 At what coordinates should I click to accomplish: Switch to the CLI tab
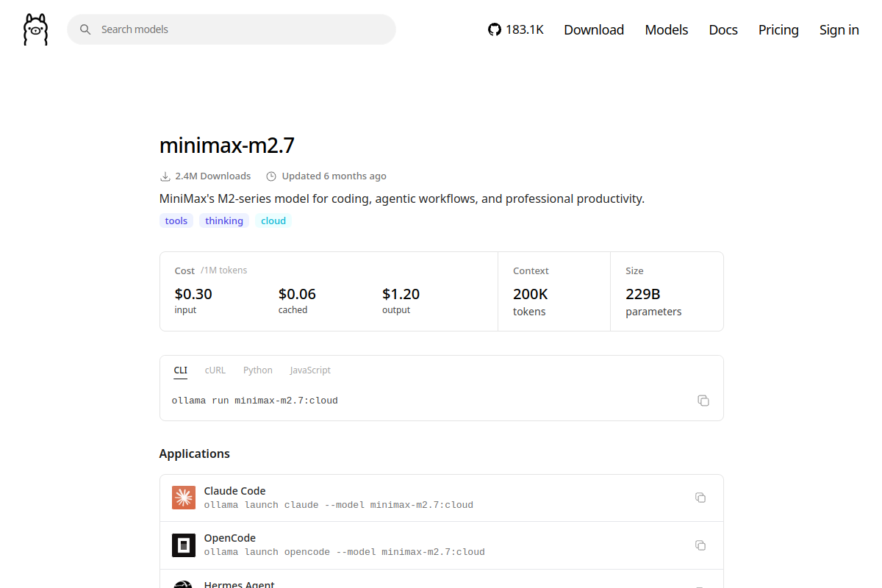tap(181, 370)
